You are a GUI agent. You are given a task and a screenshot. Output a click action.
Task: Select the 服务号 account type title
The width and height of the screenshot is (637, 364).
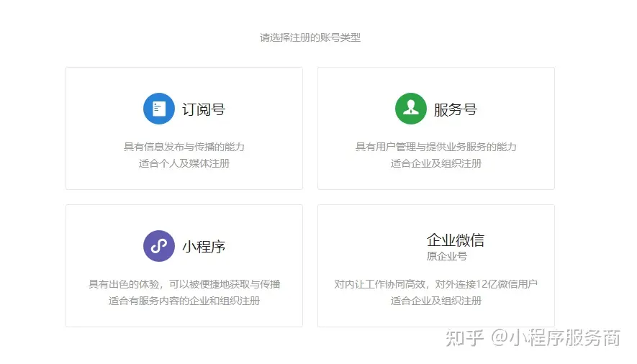(x=456, y=109)
